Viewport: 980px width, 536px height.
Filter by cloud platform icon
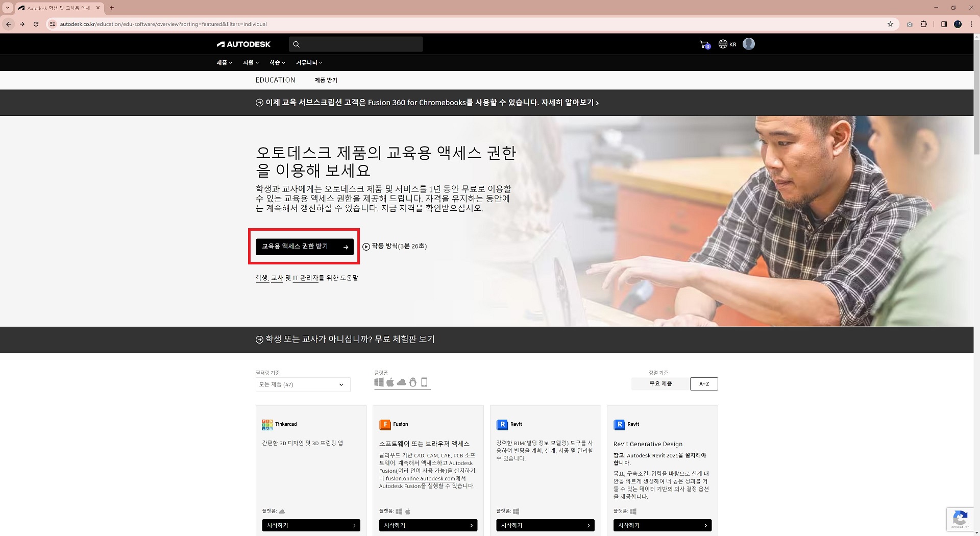402,382
